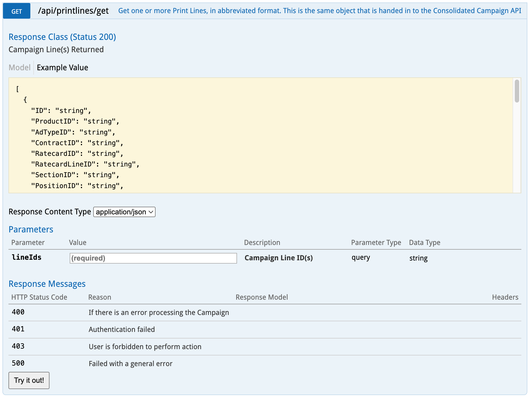
Task: Click the Response Messages heading
Action: click(47, 284)
